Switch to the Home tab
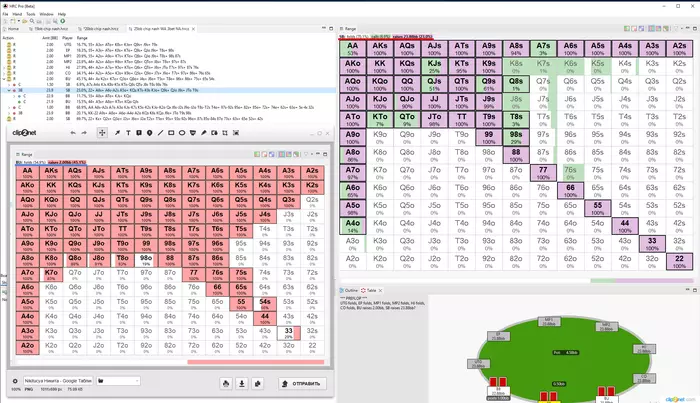Viewport: 700px width, 403px height. coord(11,29)
